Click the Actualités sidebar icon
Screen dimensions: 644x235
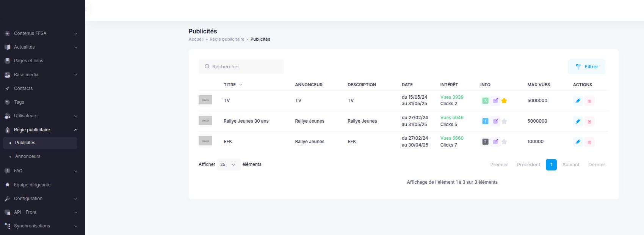click(x=7, y=47)
